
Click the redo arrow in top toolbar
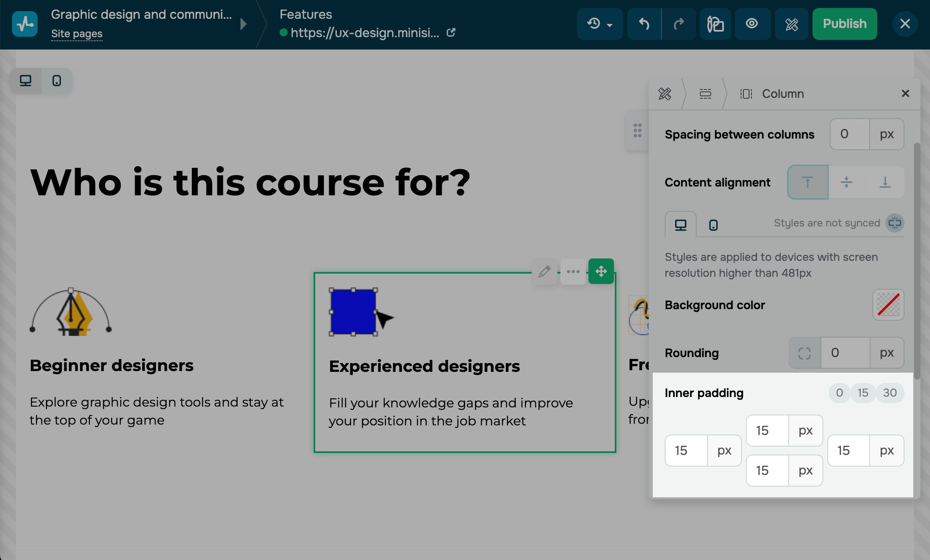click(678, 24)
